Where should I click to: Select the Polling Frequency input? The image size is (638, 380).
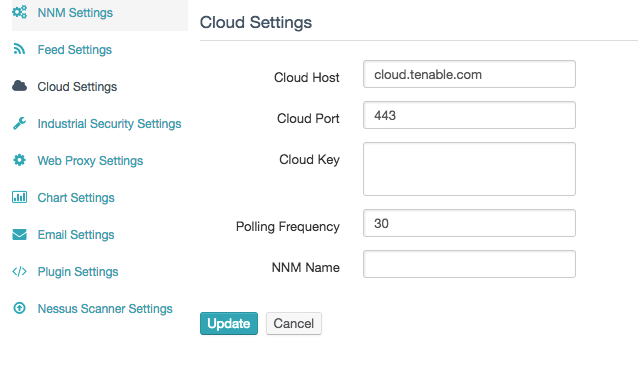[469, 223]
